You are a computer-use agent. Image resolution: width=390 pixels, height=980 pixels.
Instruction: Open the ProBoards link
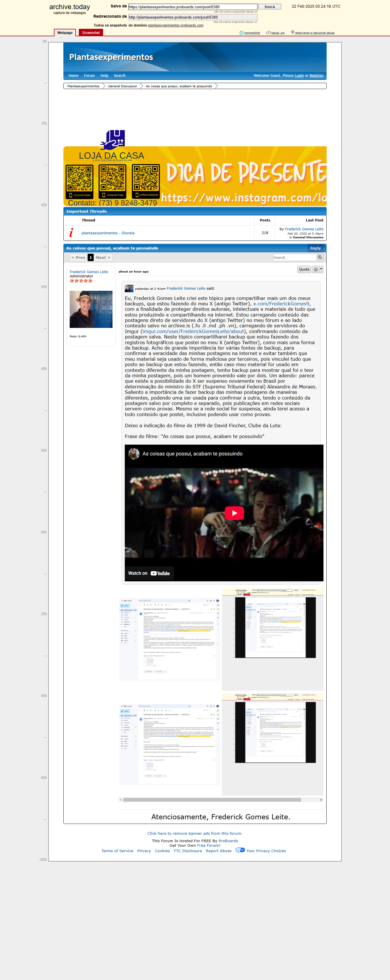[228, 841]
